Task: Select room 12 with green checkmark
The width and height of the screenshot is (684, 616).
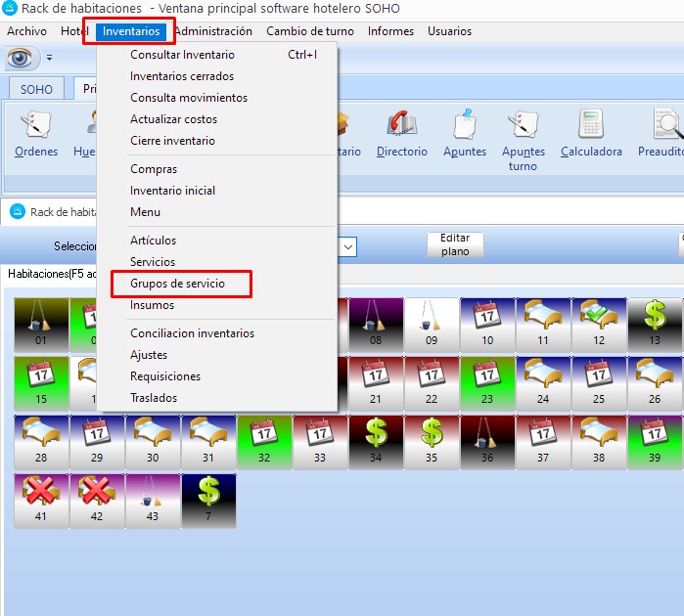Action: 598,323
